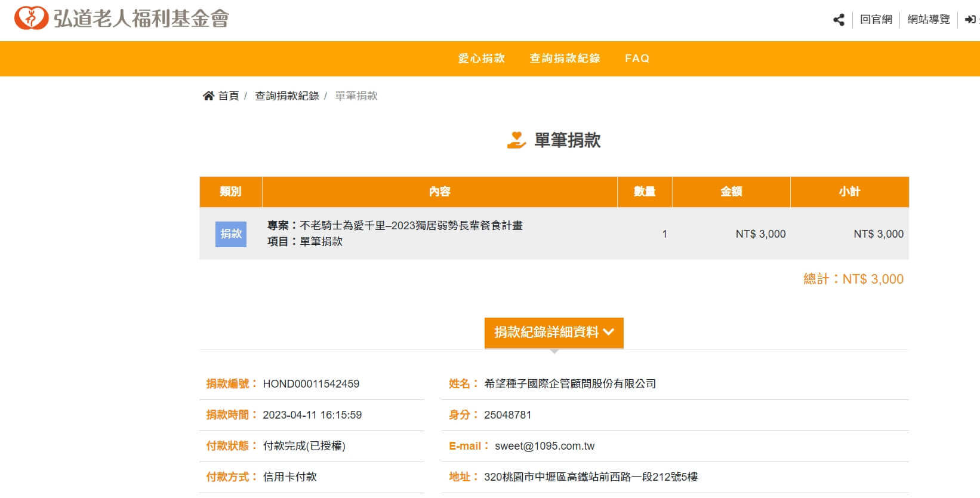Click the hand-with-heart icon beside 單筆捐款 title

click(x=516, y=140)
